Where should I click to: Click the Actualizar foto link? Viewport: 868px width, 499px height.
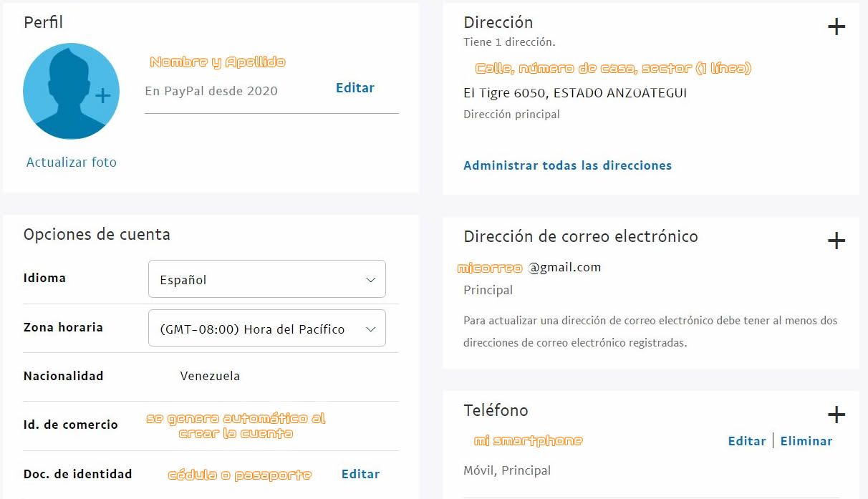pyautogui.click(x=71, y=163)
